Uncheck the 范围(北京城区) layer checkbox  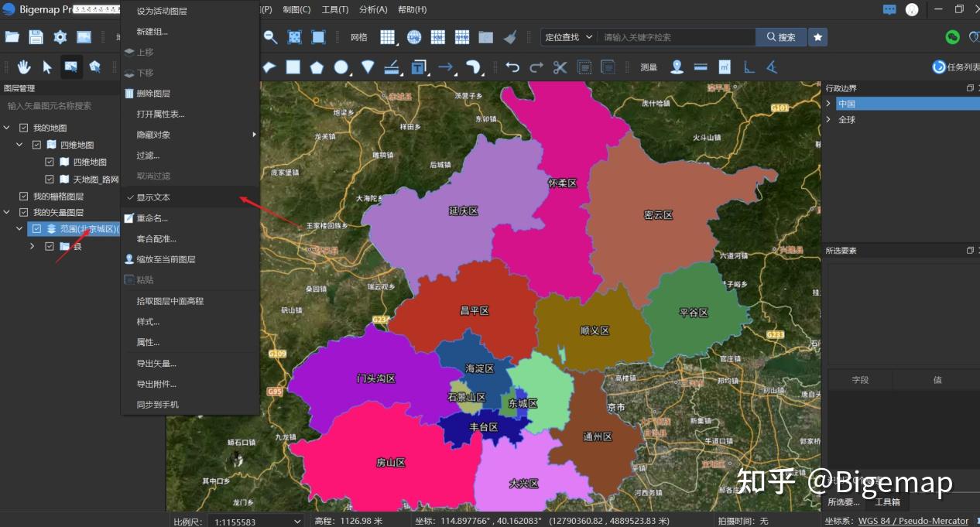(36, 228)
